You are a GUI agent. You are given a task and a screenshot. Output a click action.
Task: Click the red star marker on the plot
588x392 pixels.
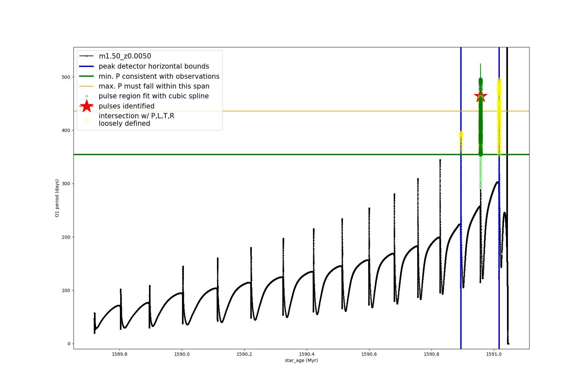coord(481,96)
